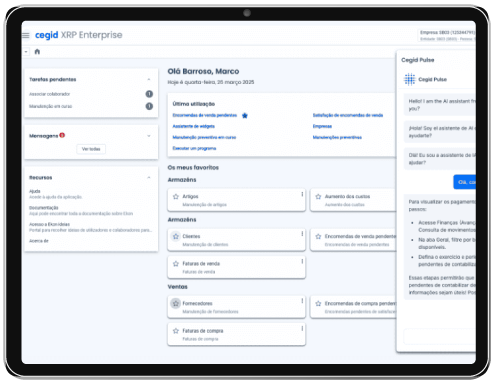Expand the Mensagens panel chevron
The width and height of the screenshot is (492, 383).
point(149,136)
